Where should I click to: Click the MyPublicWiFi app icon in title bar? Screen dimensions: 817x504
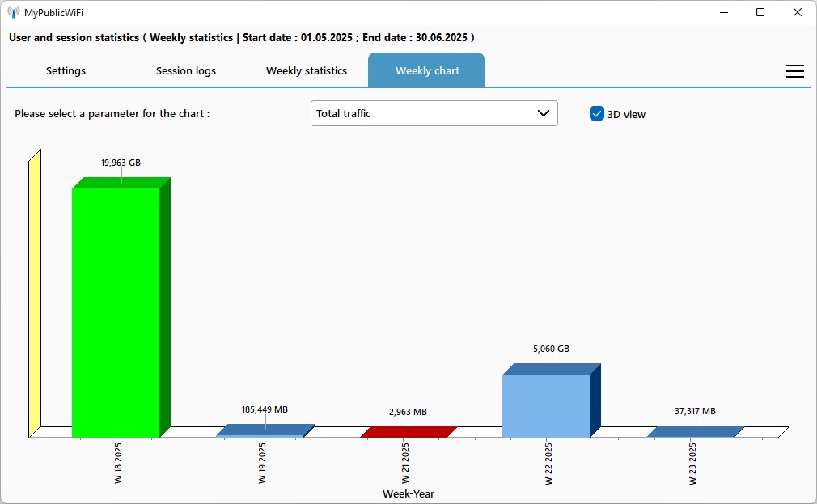click(x=14, y=12)
